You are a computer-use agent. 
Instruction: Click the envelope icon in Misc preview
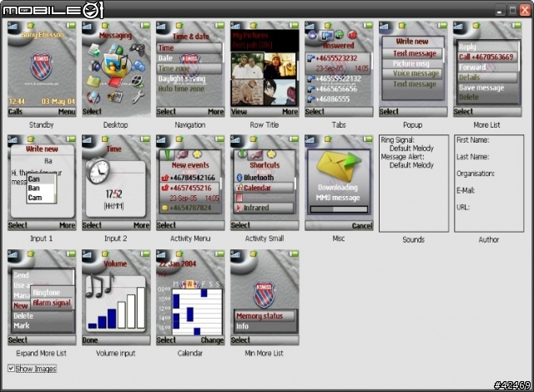point(338,166)
